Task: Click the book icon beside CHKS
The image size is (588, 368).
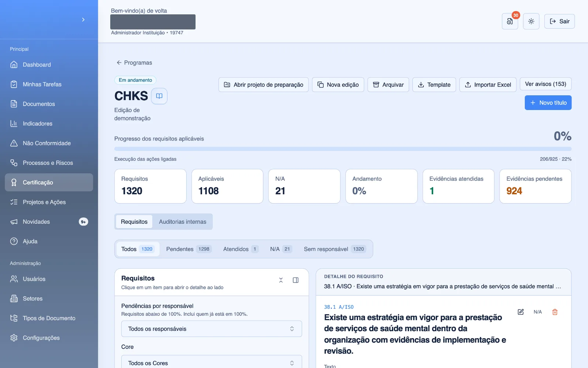Action: 159,96
